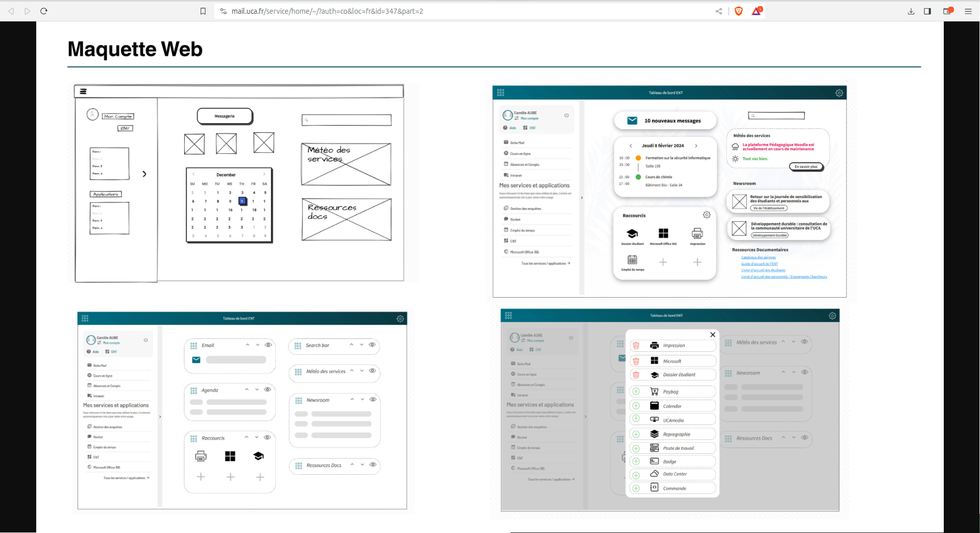This screenshot has width=980, height=533.
Task: Bookmark this page in the address bar
Action: 203,11
